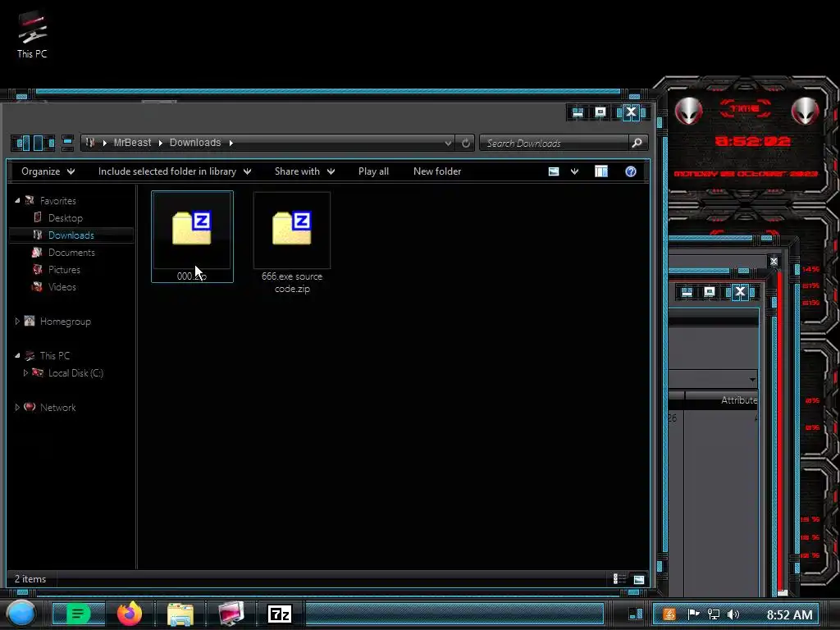
Task: Click the show desktop icon near the tray
Action: (x=636, y=614)
